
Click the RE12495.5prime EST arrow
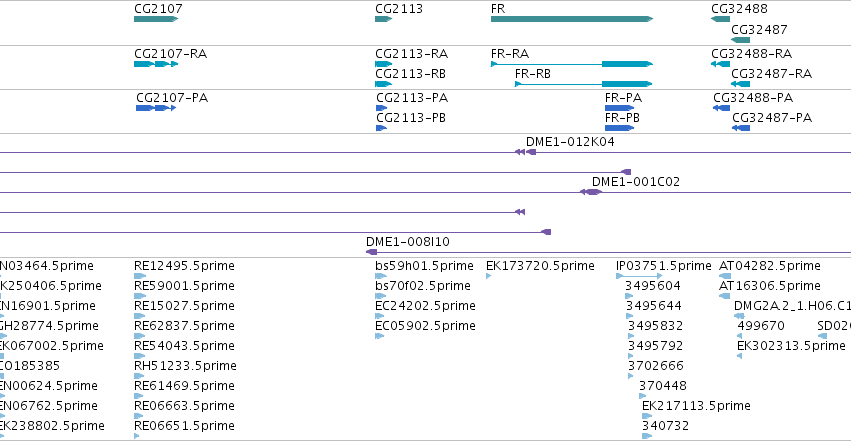pos(140,276)
